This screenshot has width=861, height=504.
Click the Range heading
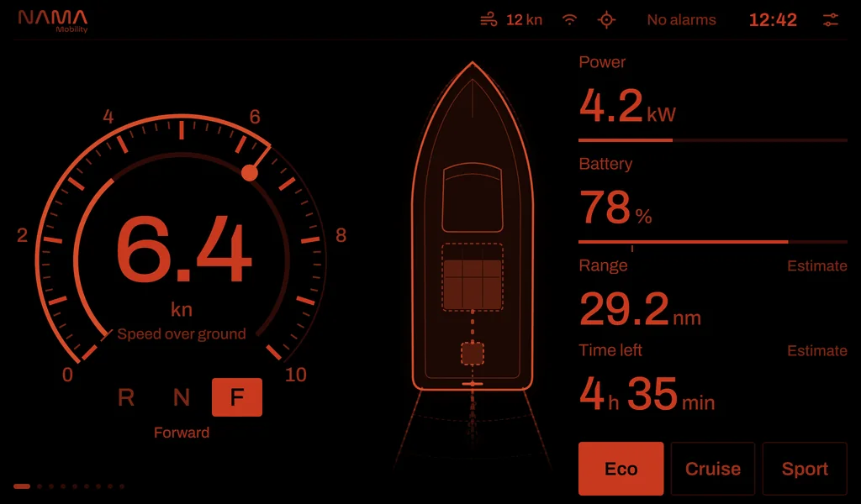[603, 266]
